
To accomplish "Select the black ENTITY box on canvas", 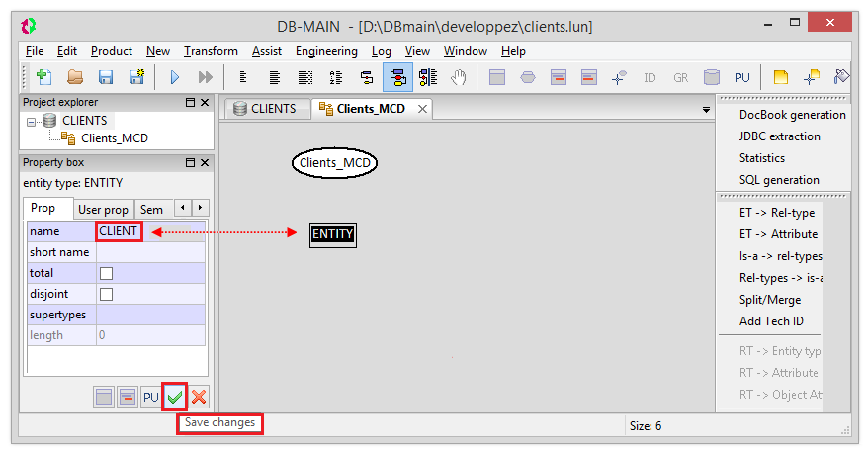I will click(332, 234).
